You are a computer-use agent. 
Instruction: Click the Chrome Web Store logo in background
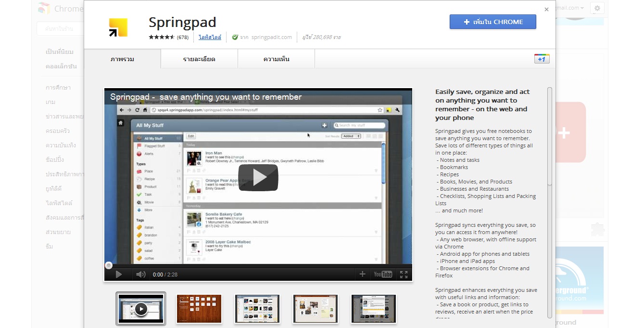[x=44, y=8]
